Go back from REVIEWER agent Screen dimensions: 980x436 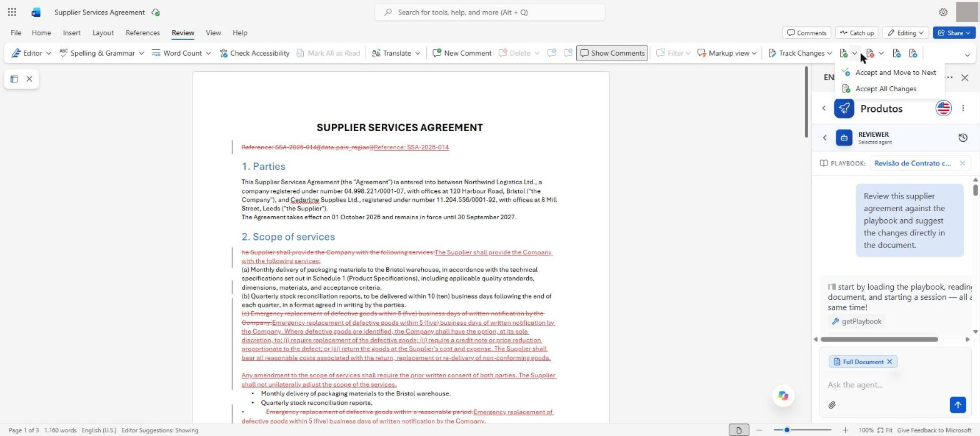tap(824, 137)
